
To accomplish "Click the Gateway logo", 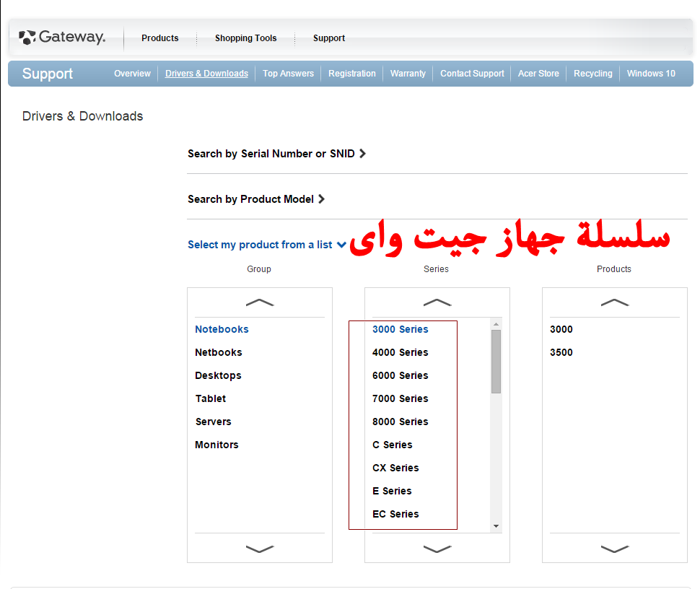I will pyautogui.click(x=62, y=37).
